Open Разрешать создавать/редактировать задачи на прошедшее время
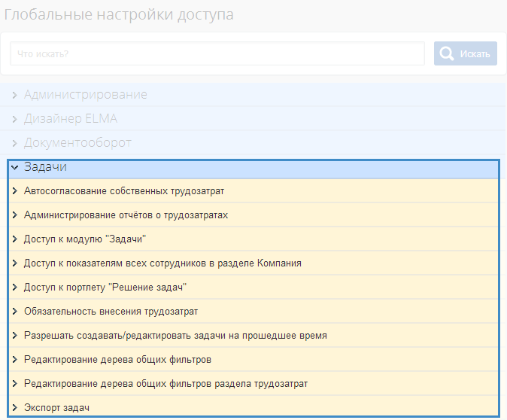 175,336
